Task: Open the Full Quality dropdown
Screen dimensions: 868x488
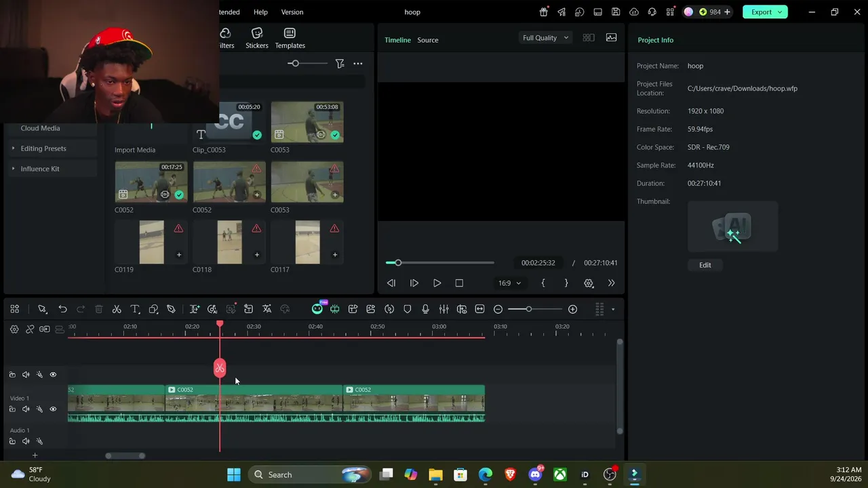Action: (545, 38)
